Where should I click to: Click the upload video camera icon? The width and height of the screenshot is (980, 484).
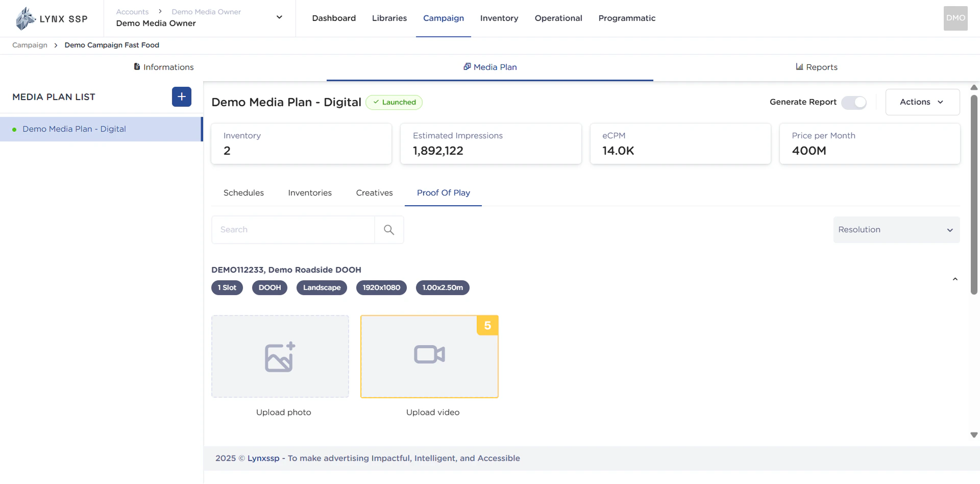[429, 354]
